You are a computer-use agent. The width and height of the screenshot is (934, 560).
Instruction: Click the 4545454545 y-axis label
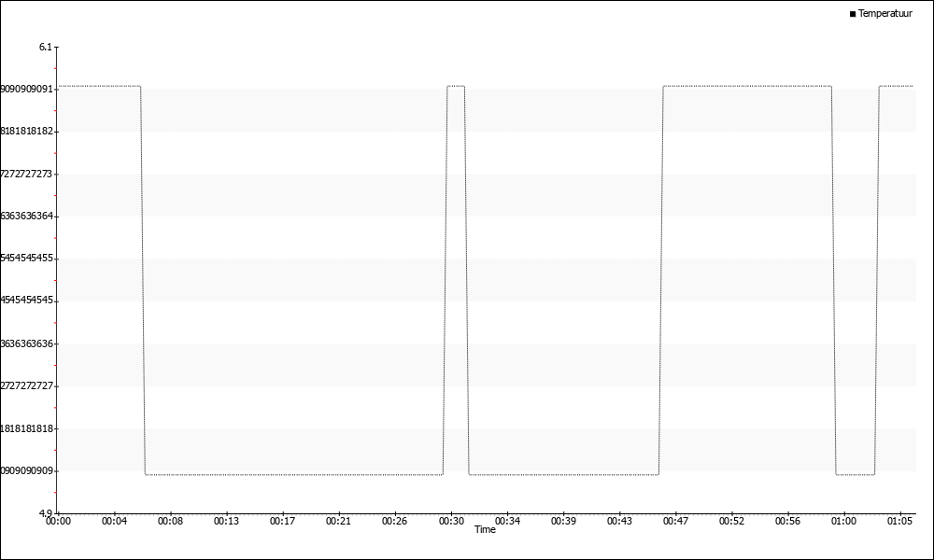tap(27, 301)
